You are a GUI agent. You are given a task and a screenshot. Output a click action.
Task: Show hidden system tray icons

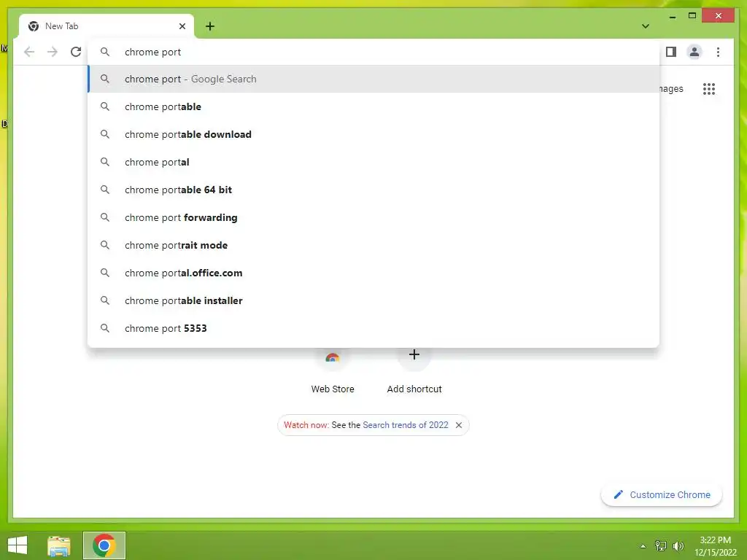click(x=643, y=546)
